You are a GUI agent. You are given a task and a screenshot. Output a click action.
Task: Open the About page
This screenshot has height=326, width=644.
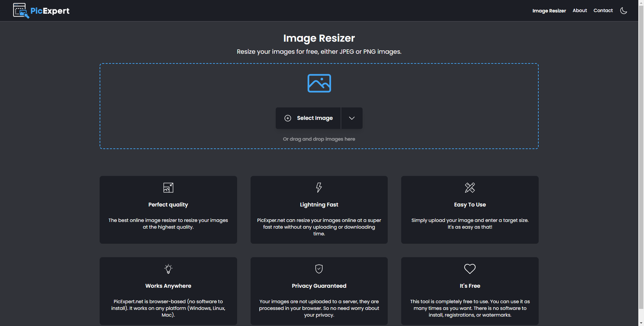click(580, 11)
